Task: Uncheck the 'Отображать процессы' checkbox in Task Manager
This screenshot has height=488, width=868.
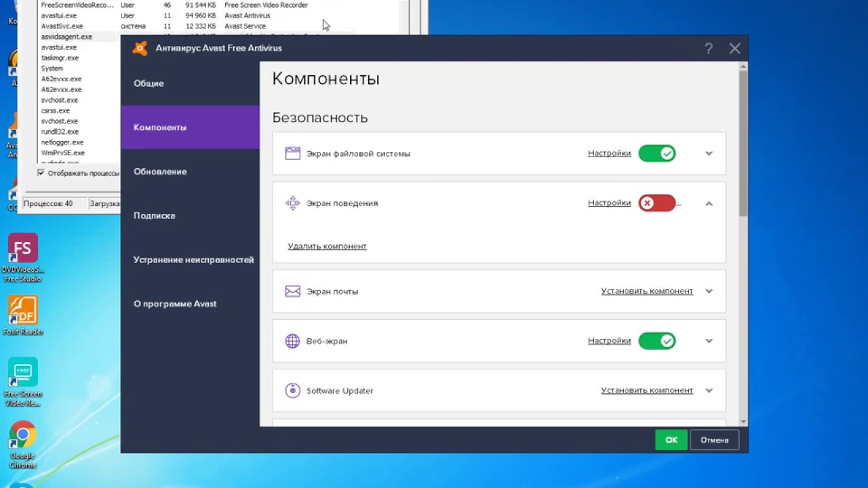Action: tap(41, 173)
